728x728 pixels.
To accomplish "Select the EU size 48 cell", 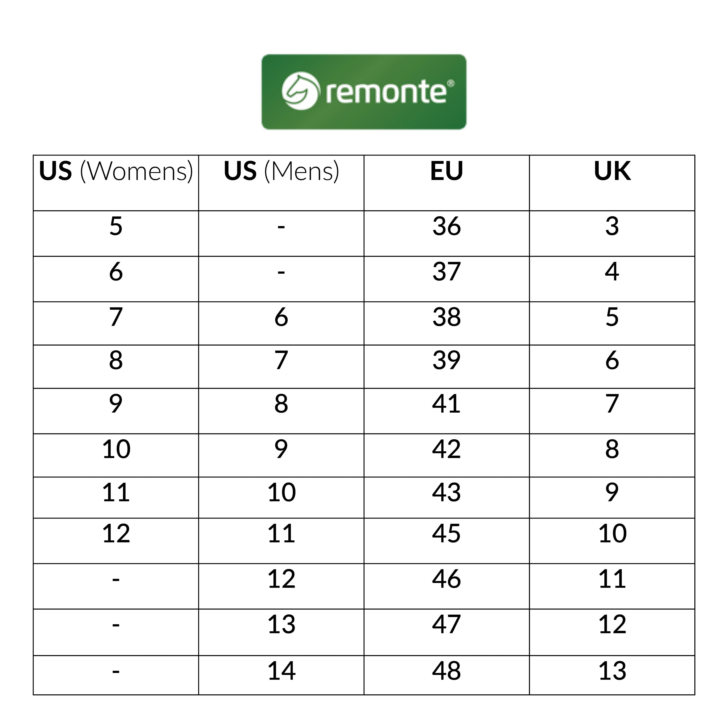I will (x=446, y=671).
